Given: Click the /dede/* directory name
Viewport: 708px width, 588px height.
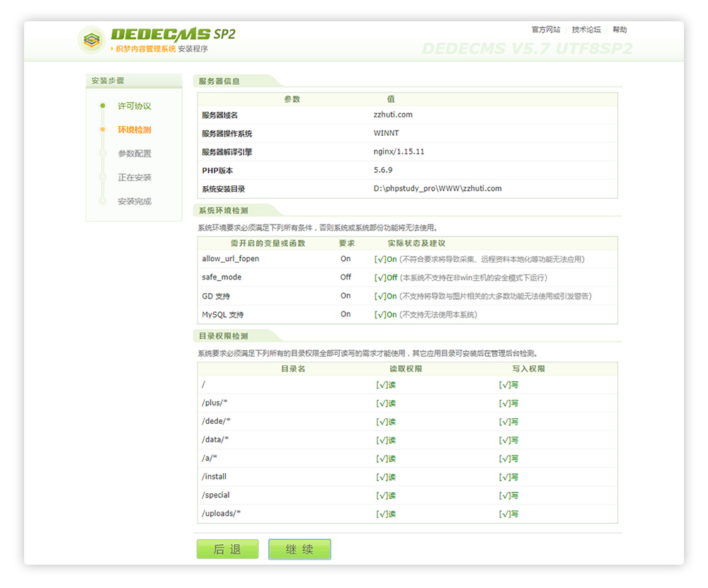Looking at the screenshot, I should (x=216, y=421).
